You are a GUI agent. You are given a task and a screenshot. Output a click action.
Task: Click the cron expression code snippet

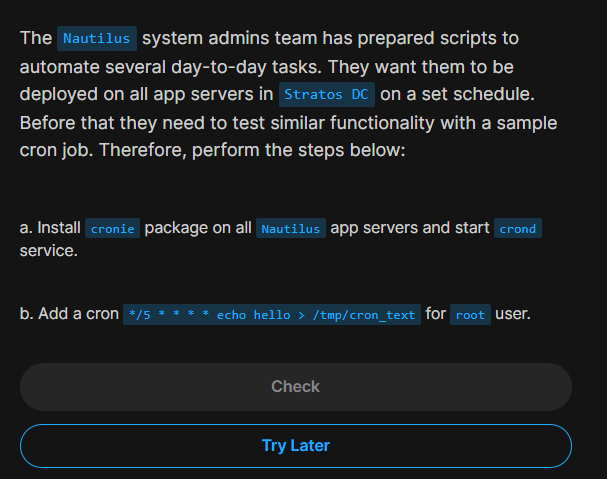270,315
